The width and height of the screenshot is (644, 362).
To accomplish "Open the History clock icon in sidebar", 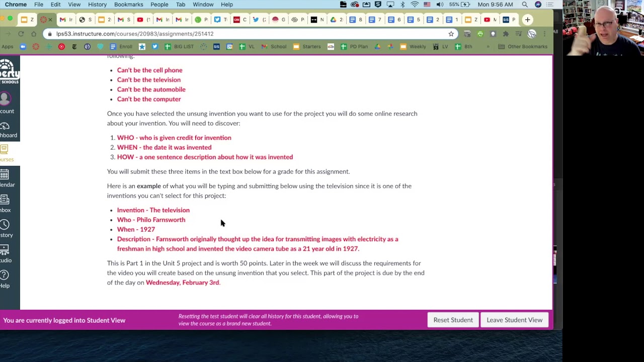I will click(x=5, y=225).
